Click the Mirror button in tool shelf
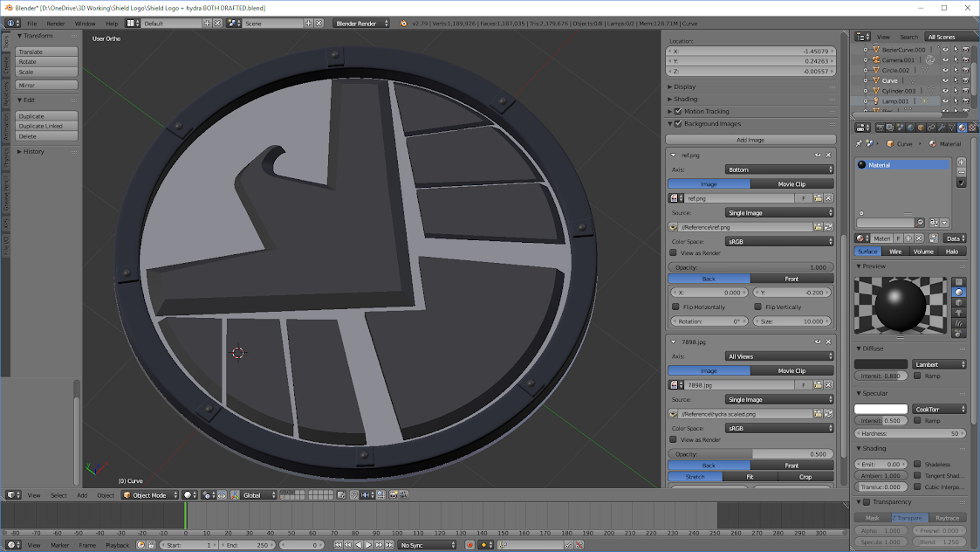Screen dimensions: 980x552 pyautogui.click(x=47, y=85)
